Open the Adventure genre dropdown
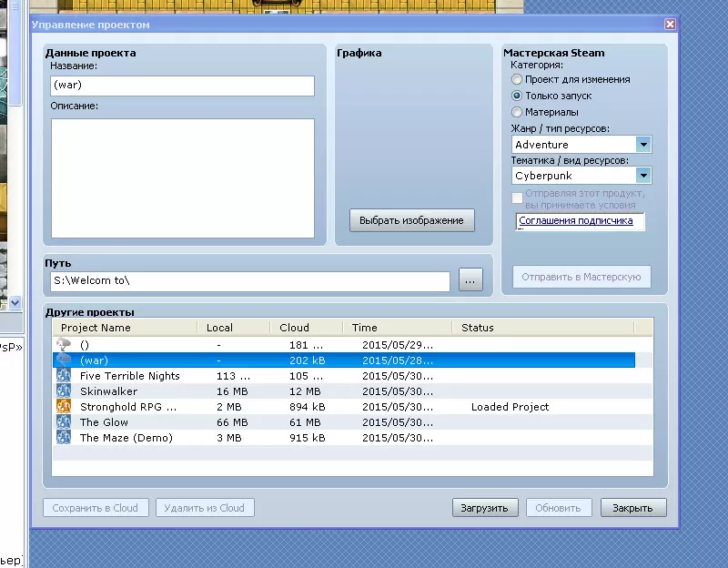Screen dimensions: 728x568 643,145
